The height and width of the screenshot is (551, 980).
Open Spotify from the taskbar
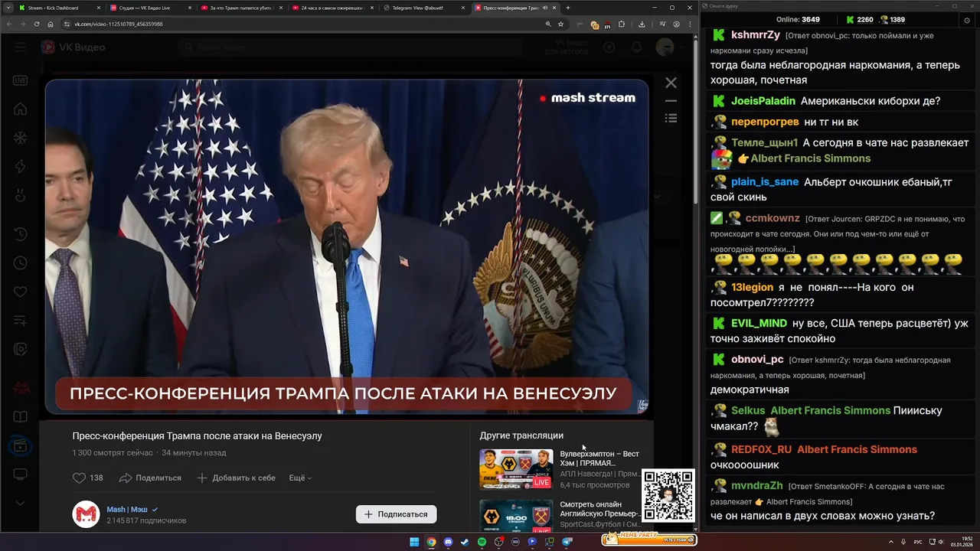482,542
